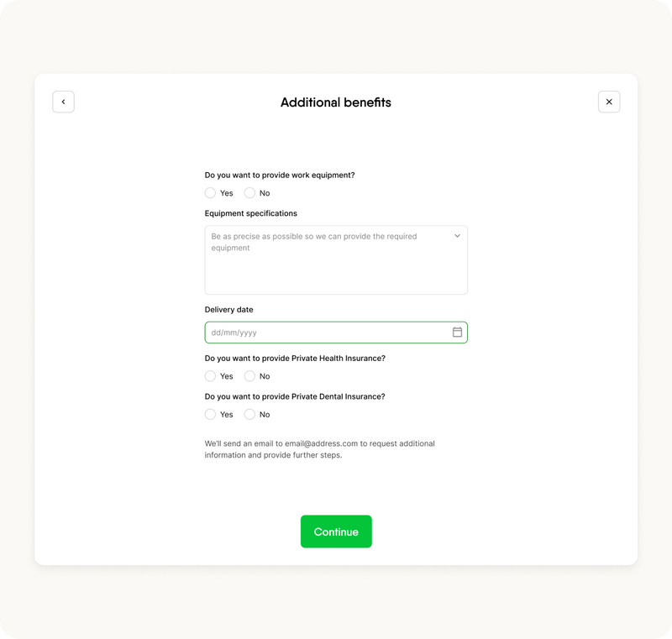Click the Delivery date label
The height and width of the screenshot is (639, 672).
pos(228,309)
